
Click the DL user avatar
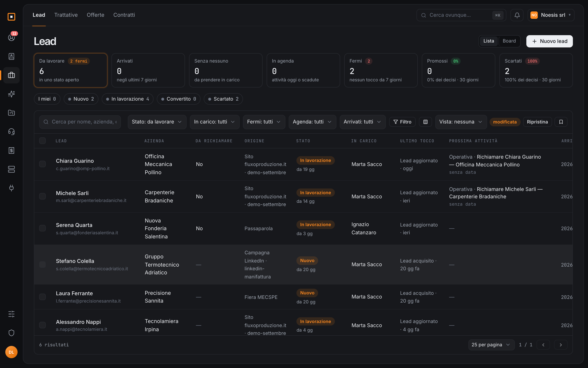click(x=11, y=352)
